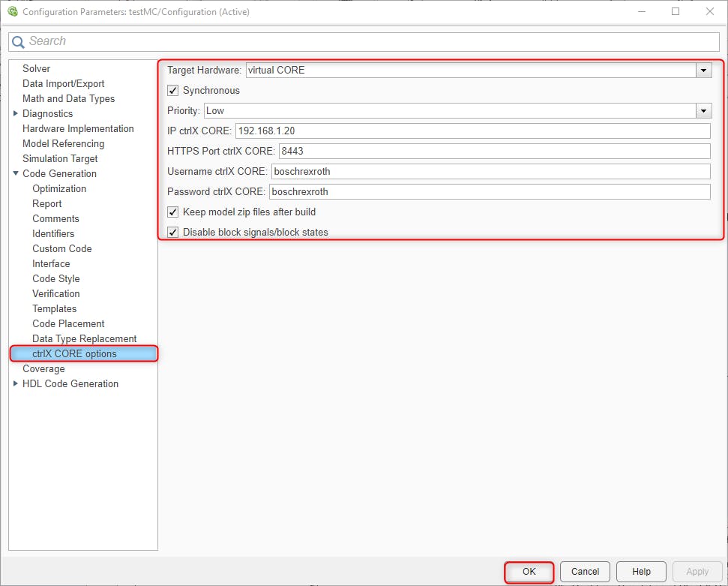This screenshot has height=586, width=728.
Task: Select Simulation Target pane
Action: 60,158
